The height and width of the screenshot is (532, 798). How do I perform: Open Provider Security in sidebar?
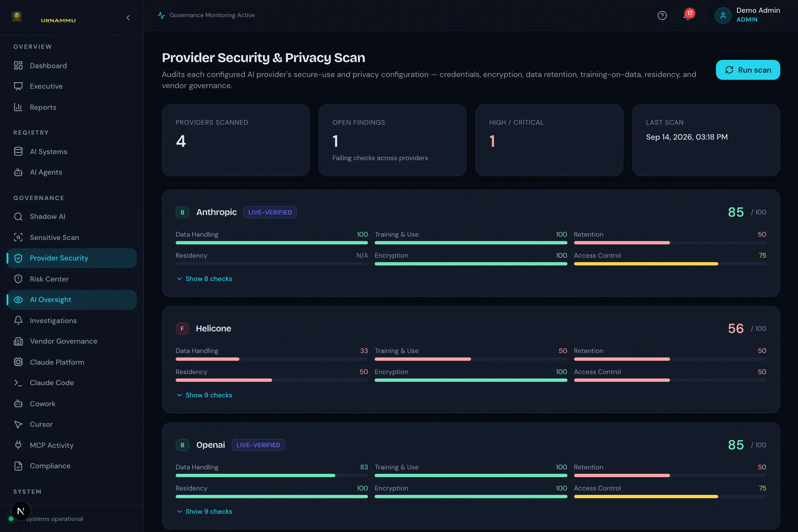[x=71, y=258]
